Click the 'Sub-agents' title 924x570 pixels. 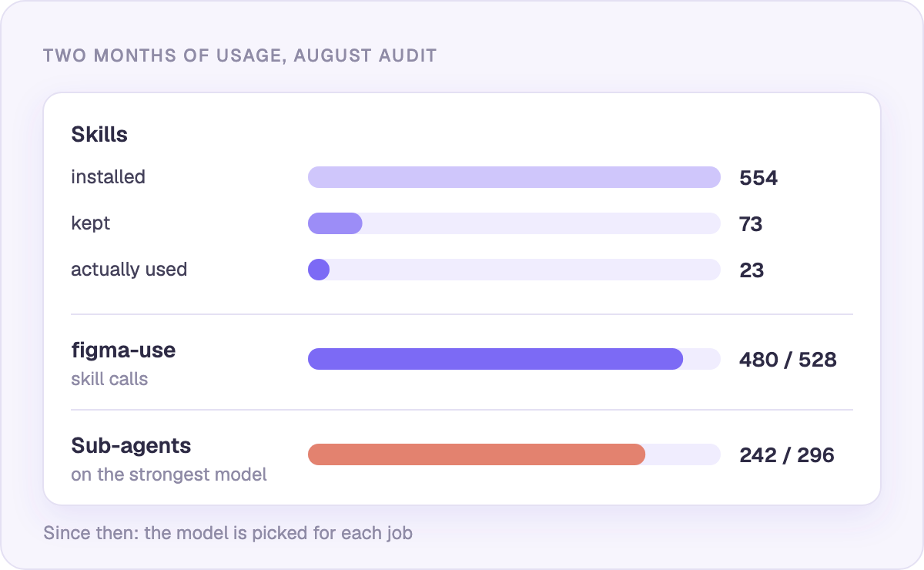131,446
